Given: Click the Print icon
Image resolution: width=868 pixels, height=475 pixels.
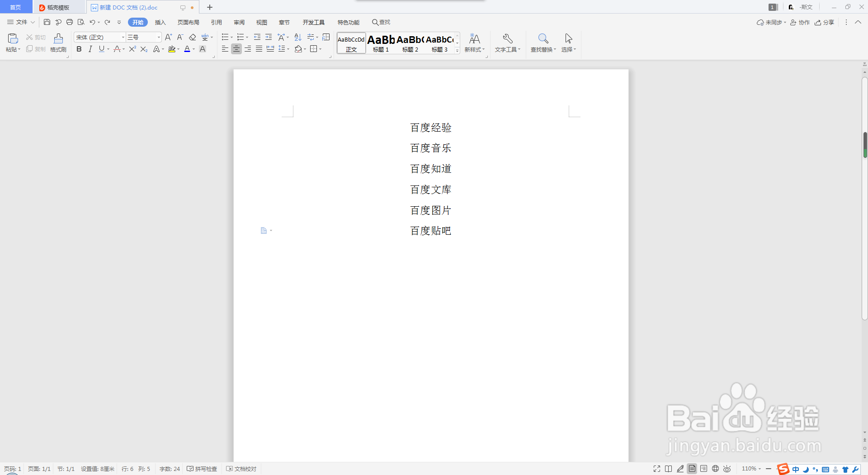Looking at the screenshot, I should coord(70,22).
